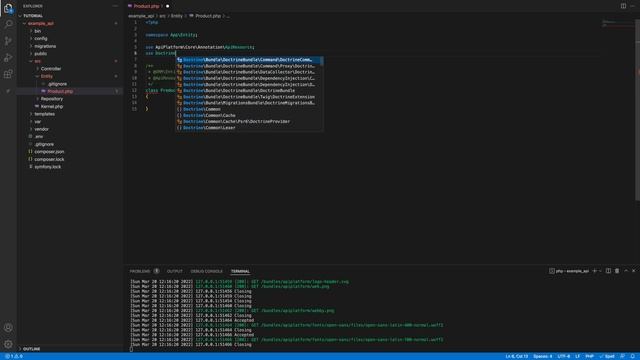Open Product.php in the file tree
Screen dimensions: 640x360
coord(60,91)
